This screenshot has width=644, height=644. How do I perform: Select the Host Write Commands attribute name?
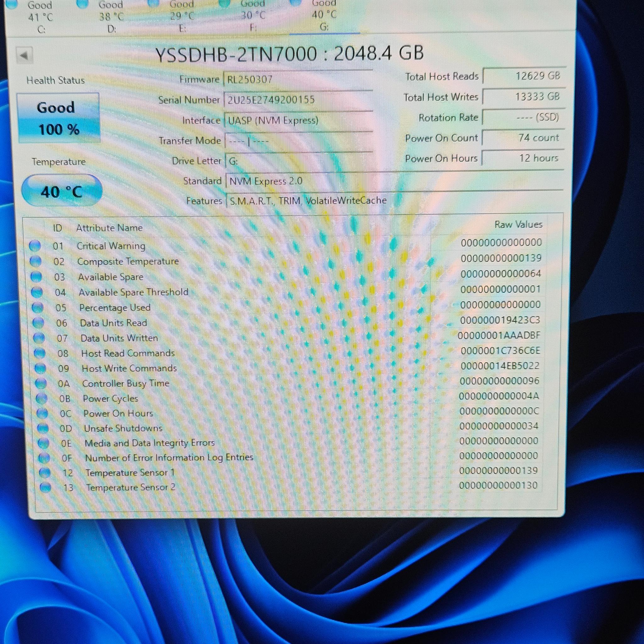tap(129, 368)
